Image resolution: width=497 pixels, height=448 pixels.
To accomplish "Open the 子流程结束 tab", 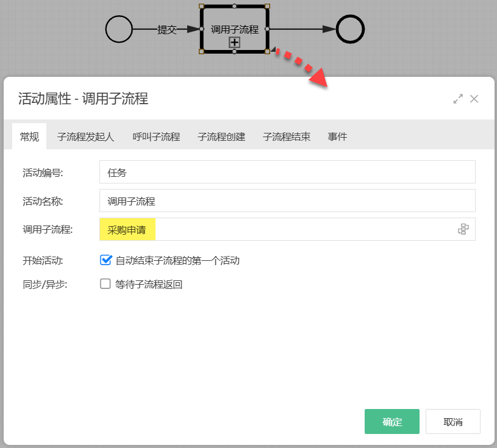I will 287,137.
